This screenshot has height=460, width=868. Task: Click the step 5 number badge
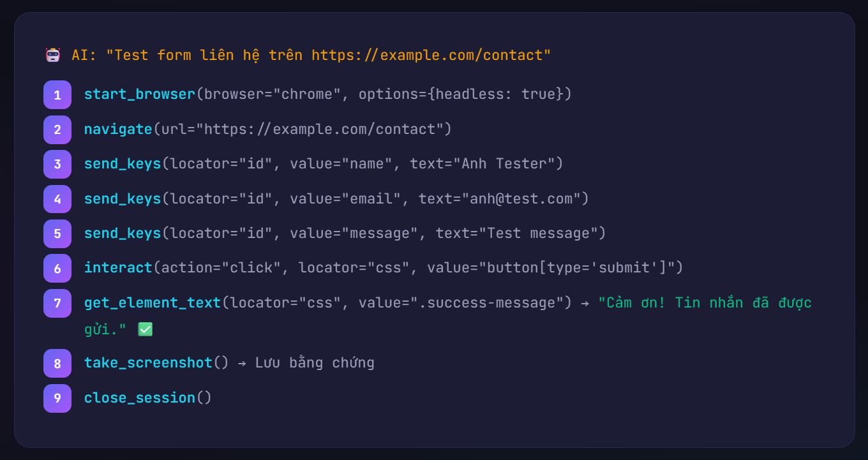(57, 234)
